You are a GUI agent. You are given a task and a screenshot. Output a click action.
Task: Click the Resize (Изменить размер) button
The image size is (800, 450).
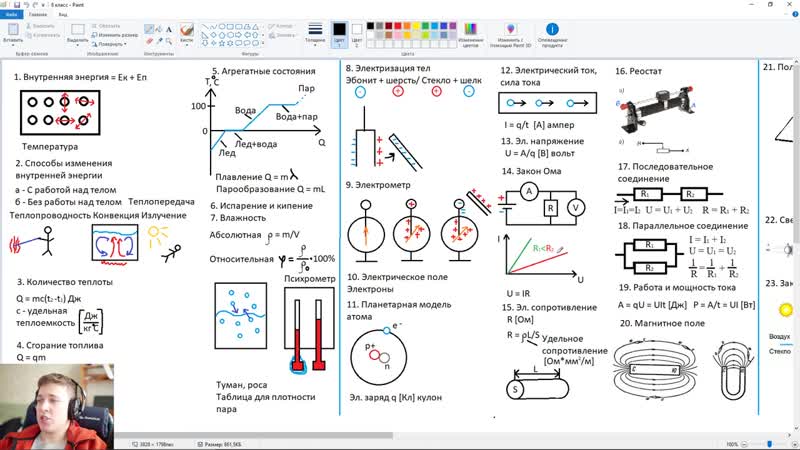tap(115, 35)
